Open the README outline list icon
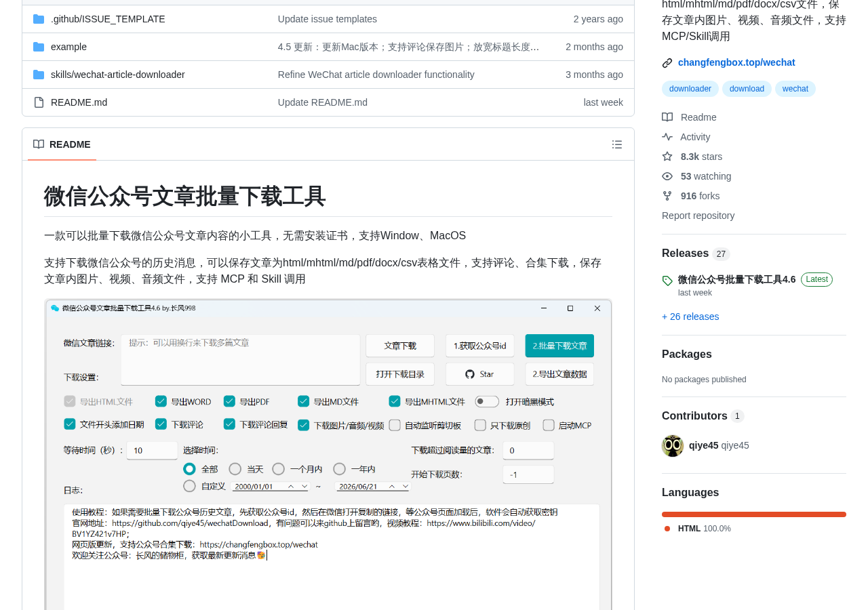Viewport: 868px width, 610px height. (617, 144)
